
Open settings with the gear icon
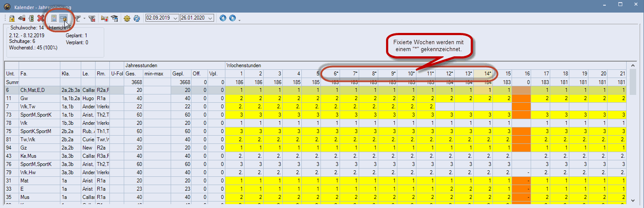pyautogui.click(x=127, y=18)
